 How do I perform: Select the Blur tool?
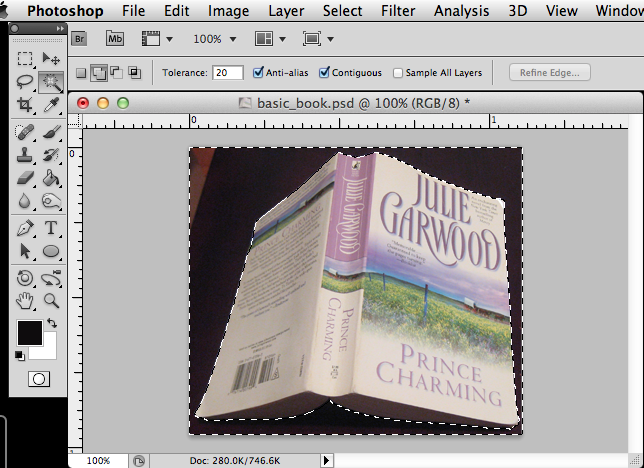(25, 201)
